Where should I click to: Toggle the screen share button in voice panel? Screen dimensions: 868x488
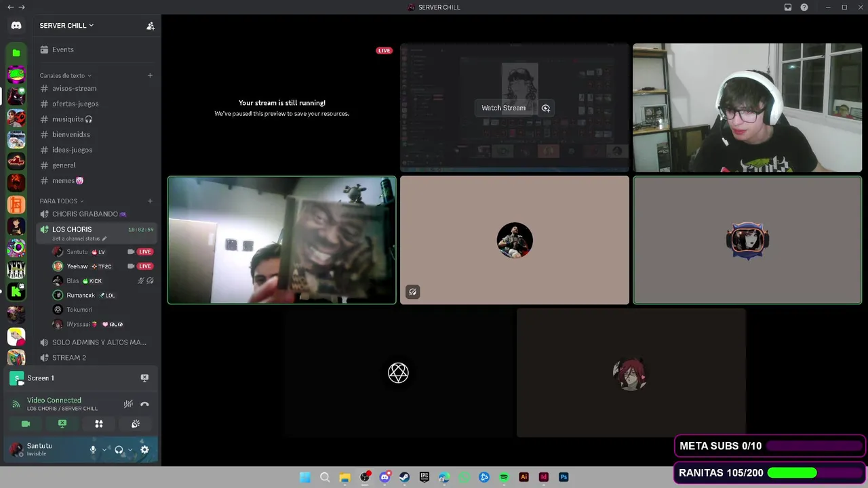click(x=62, y=424)
